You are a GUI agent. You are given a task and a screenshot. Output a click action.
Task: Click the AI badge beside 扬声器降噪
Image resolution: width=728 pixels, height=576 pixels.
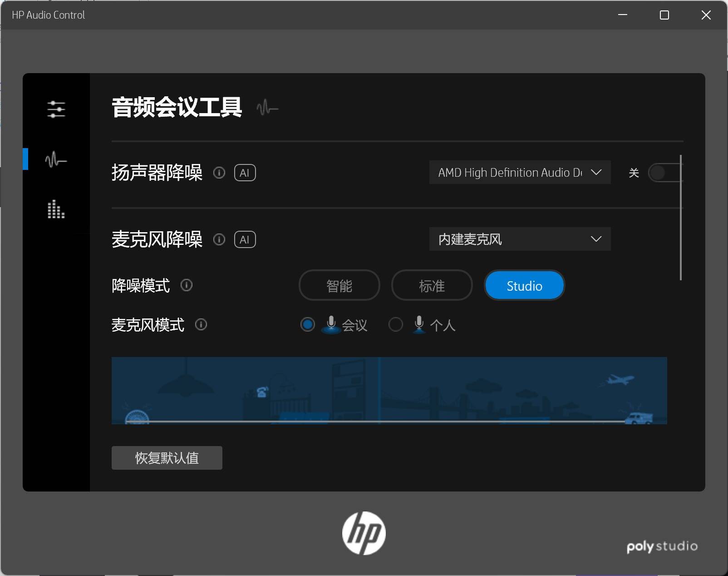click(x=245, y=173)
